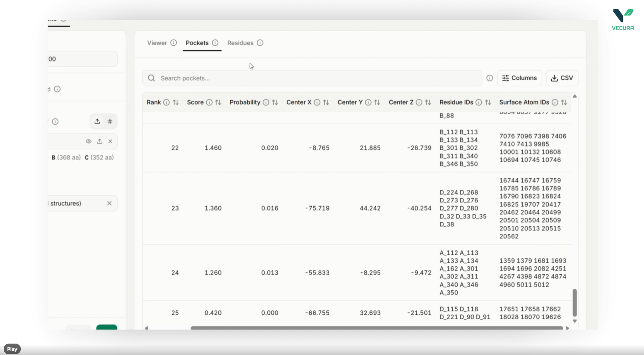Select the Center X value -75.719
Image resolution: width=644 pixels, height=355 pixels.
317,208
